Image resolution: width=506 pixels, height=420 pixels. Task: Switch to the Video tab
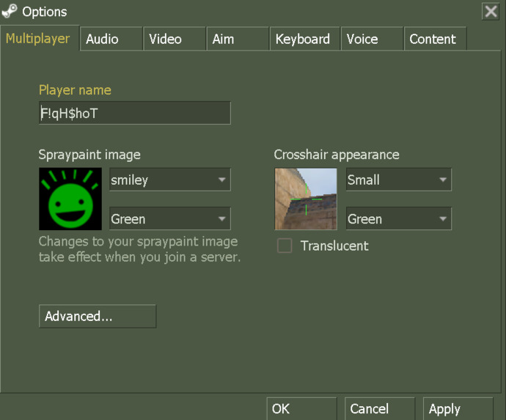(166, 40)
